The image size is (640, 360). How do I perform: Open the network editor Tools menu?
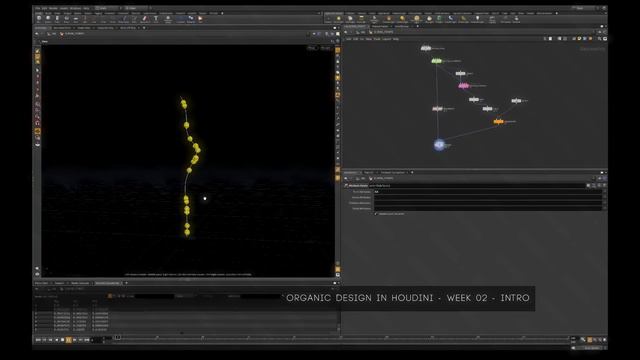377,39
